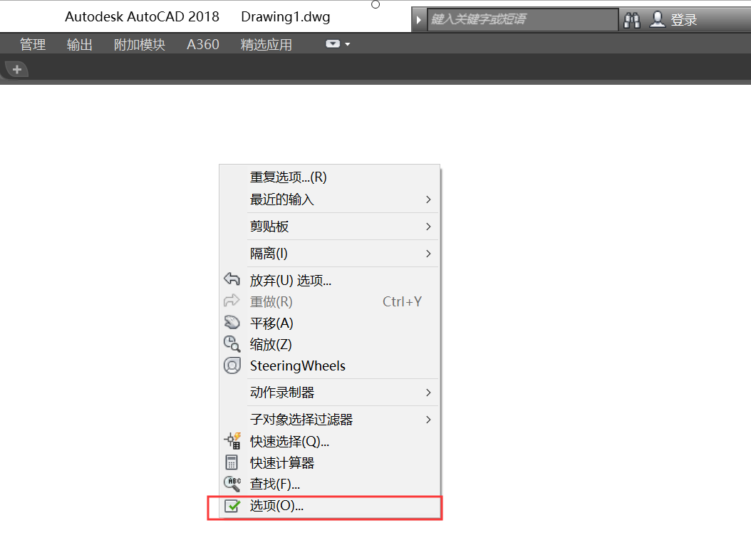Choose 重复选项...(R) from the context menu
The image size is (751, 560).
pos(329,177)
